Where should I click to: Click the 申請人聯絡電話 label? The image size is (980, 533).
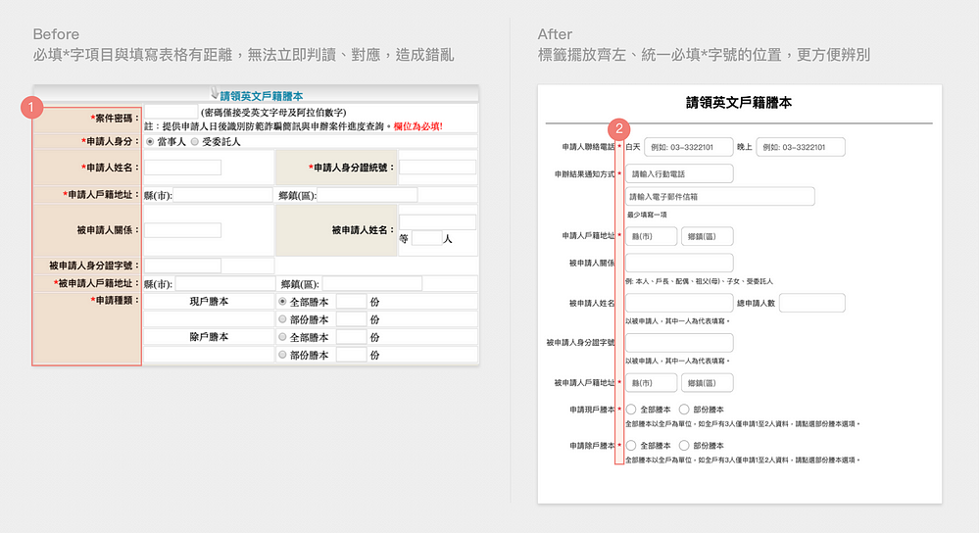588,148
